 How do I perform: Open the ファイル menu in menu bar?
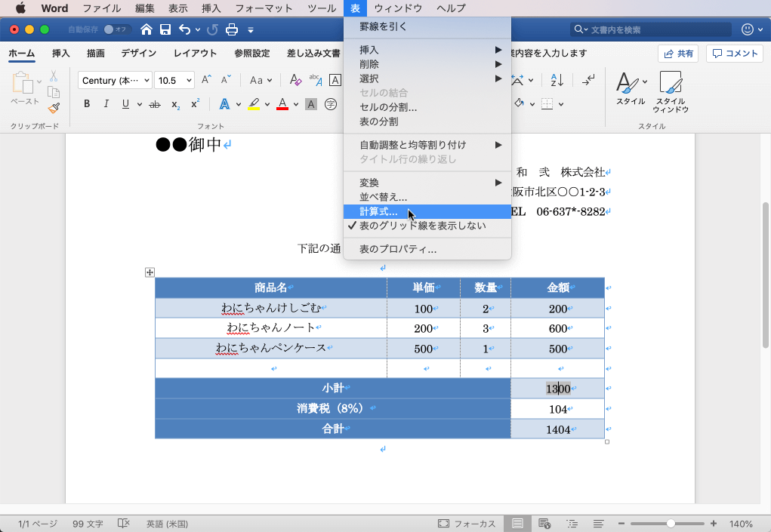click(102, 8)
